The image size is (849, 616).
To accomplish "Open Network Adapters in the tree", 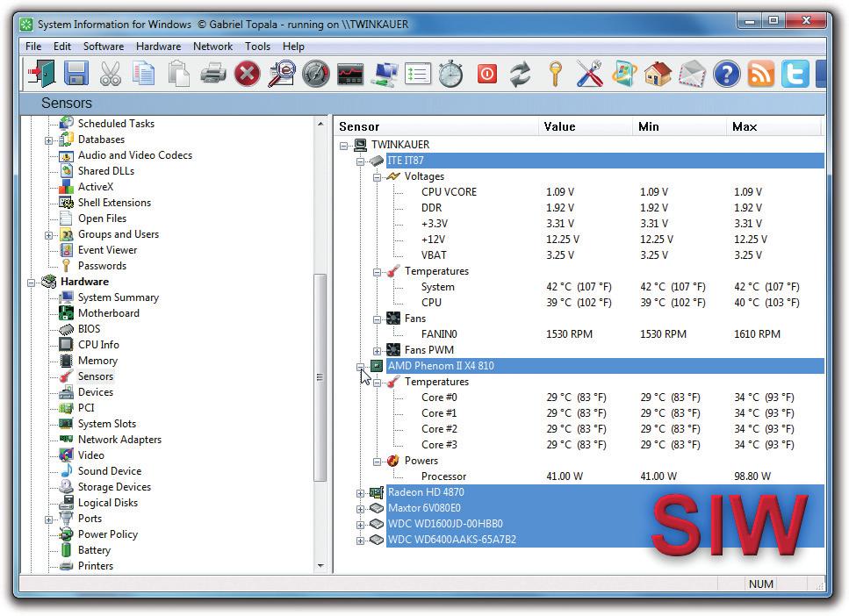I will pyautogui.click(x=119, y=440).
